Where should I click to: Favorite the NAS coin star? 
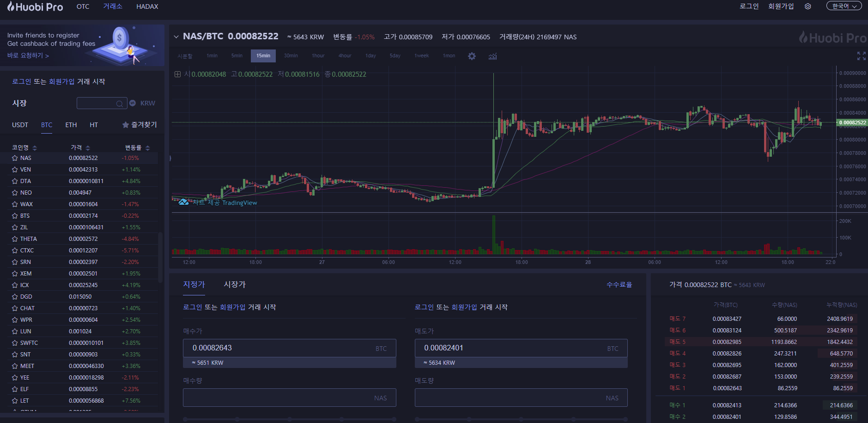[15, 158]
